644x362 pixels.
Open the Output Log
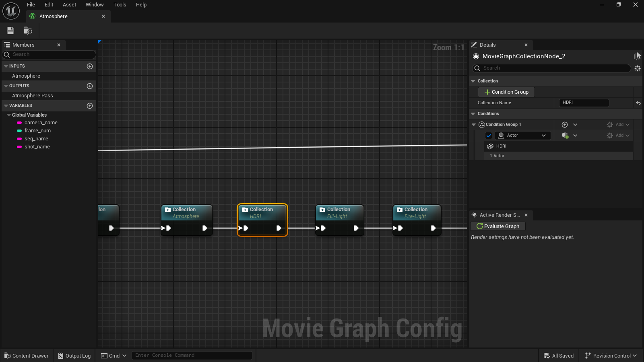[74, 356]
